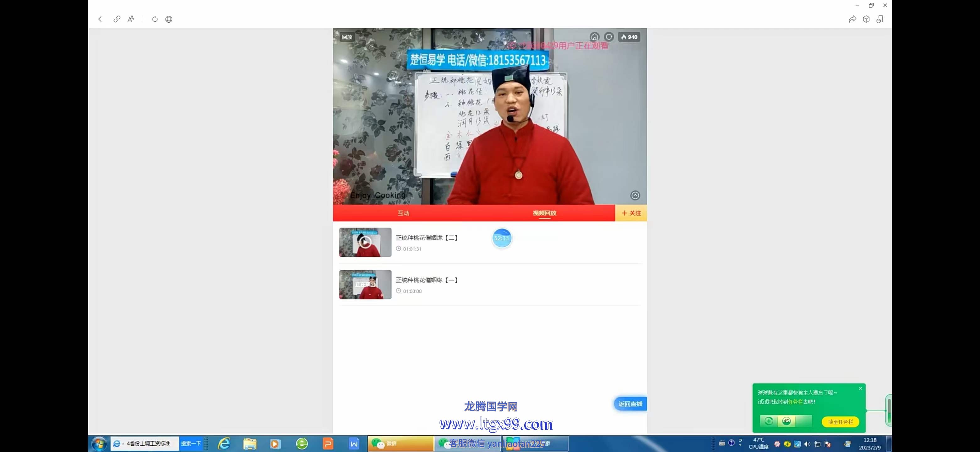Click the green floating accelerator ball at right edge
Image resolution: width=980 pixels, height=452 pixels.
click(889, 410)
